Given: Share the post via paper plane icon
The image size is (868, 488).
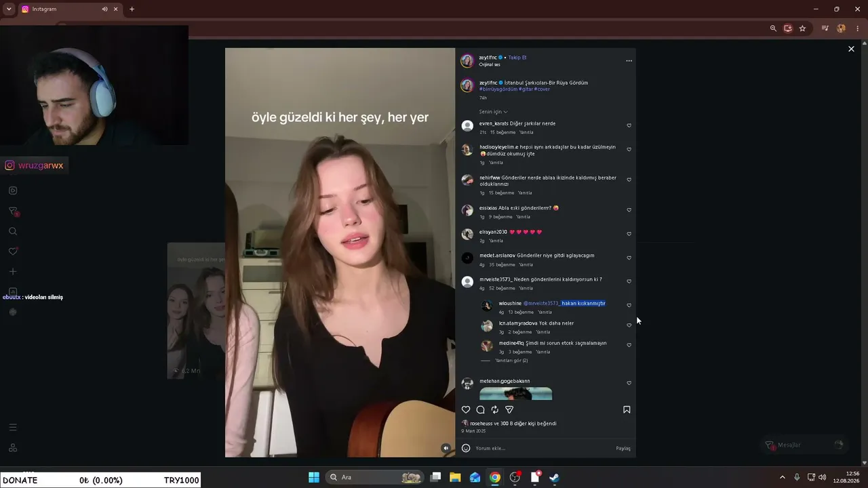Looking at the screenshot, I should click(509, 409).
